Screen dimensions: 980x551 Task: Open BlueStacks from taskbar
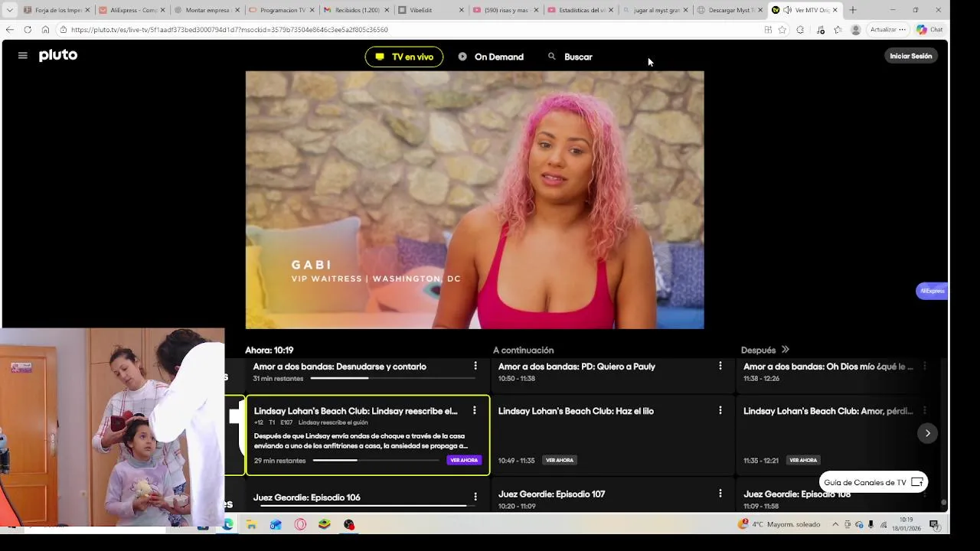tap(325, 524)
